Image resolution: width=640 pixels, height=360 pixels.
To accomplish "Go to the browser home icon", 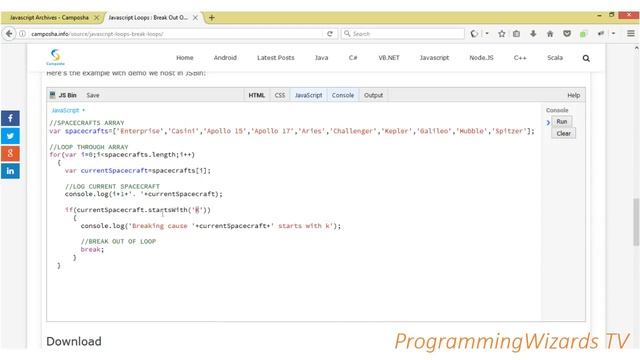I will 550,34.
